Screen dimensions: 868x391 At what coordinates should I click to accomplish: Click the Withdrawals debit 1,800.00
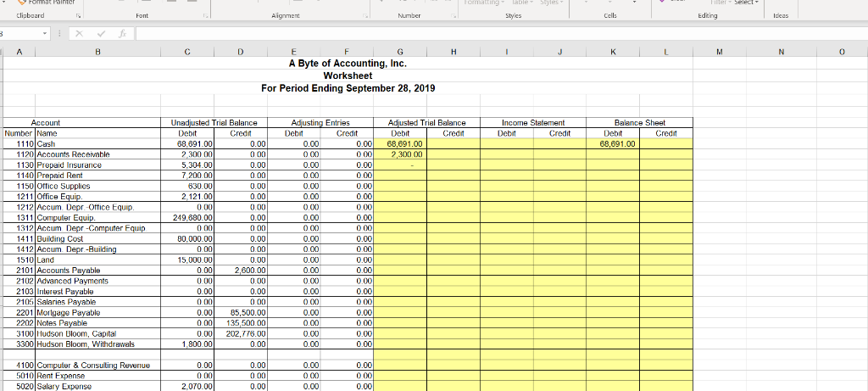[187, 344]
